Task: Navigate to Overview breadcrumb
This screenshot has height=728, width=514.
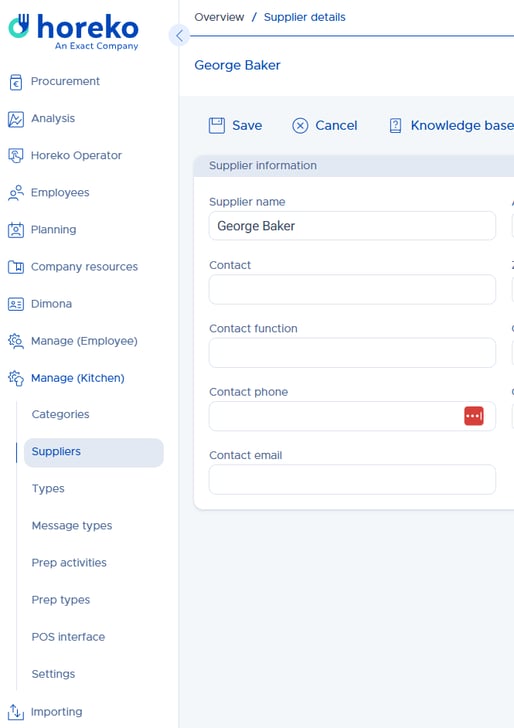Action: coord(219,17)
